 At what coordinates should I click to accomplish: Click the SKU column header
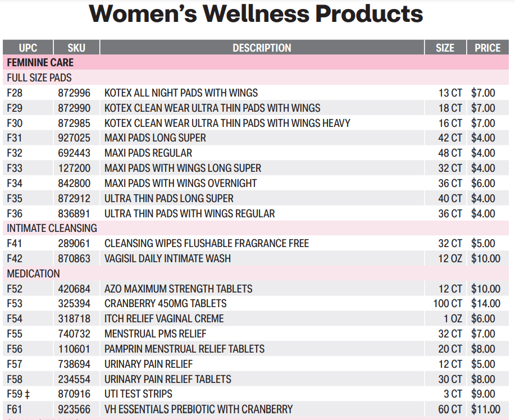(x=76, y=48)
